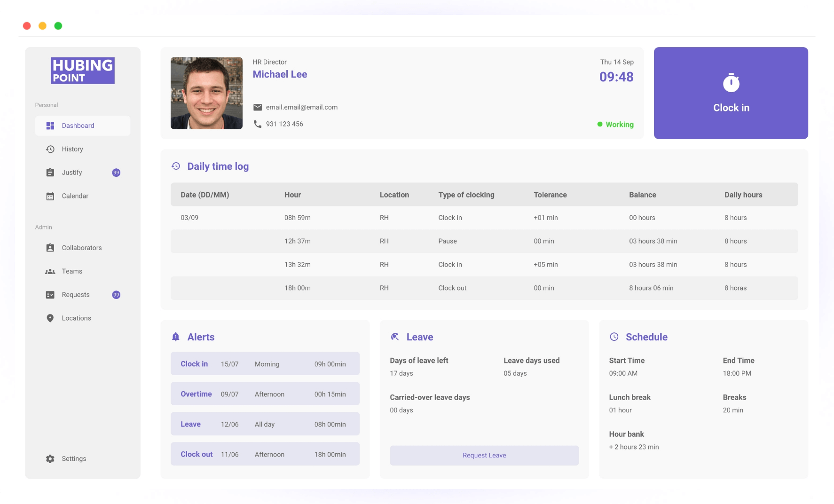834x504 pixels.
Task: Click the 17 days leave left value
Action: 401,373
